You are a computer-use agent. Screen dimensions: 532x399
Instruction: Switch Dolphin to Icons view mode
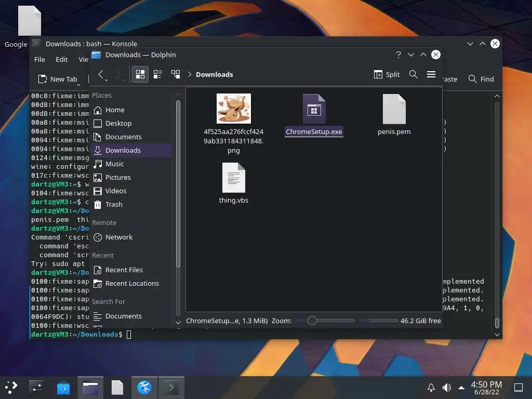[x=140, y=74]
